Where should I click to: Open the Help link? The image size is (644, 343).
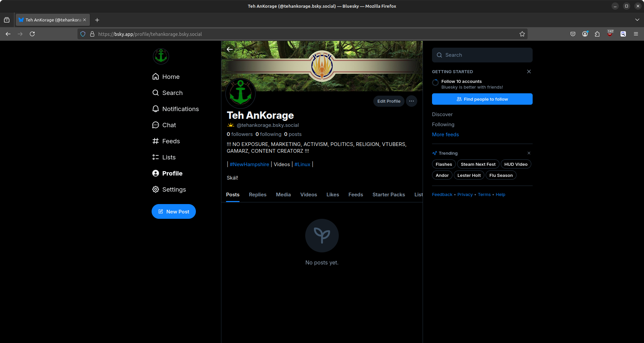tap(500, 195)
